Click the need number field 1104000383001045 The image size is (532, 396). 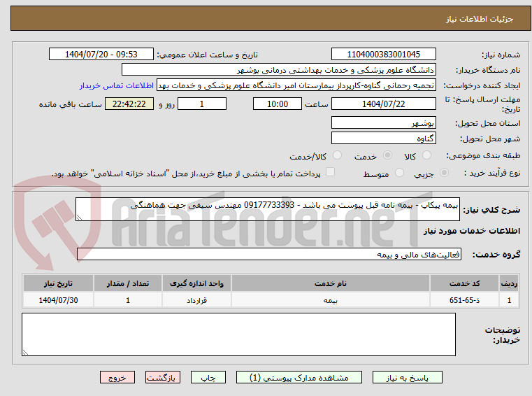[383, 54]
